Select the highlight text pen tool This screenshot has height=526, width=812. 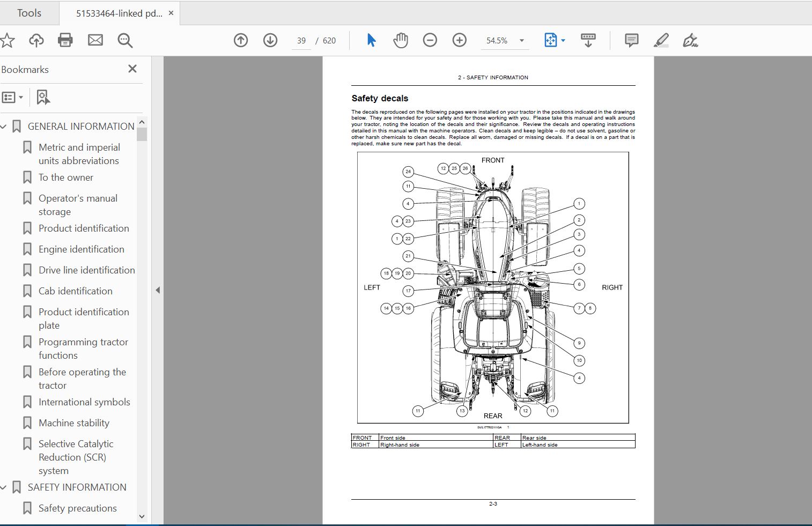pos(661,40)
